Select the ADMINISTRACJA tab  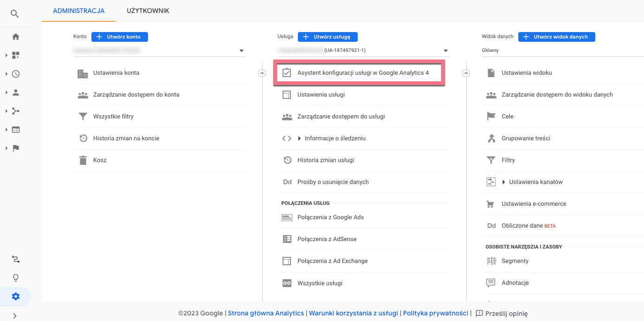(x=78, y=11)
